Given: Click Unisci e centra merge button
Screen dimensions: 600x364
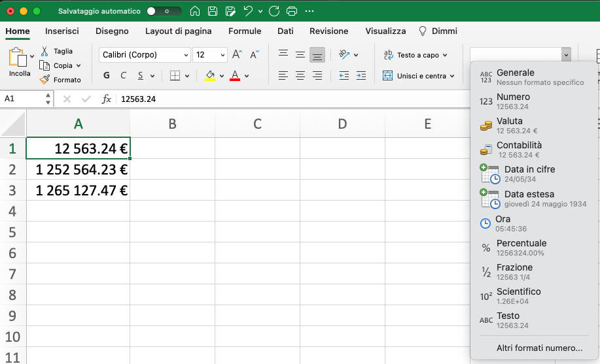Looking at the screenshot, I should pyautogui.click(x=414, y=76).
